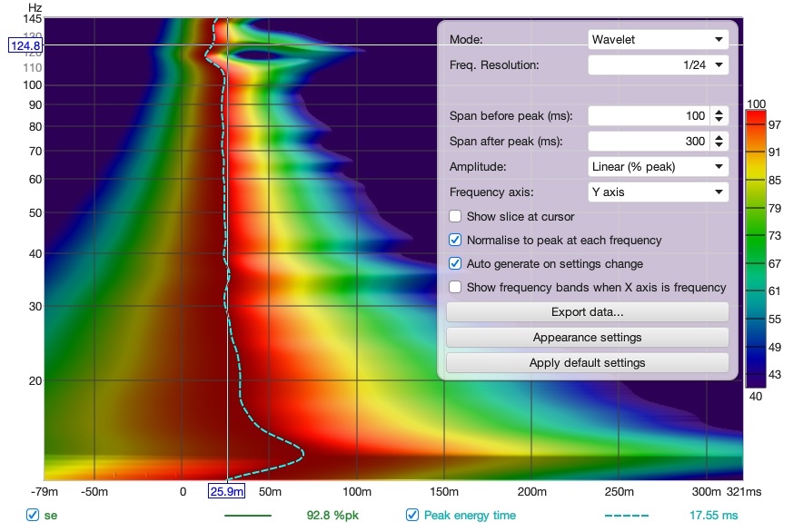Open Appearance settings
This screenshot has width=803, height=532.
(588, 338)
